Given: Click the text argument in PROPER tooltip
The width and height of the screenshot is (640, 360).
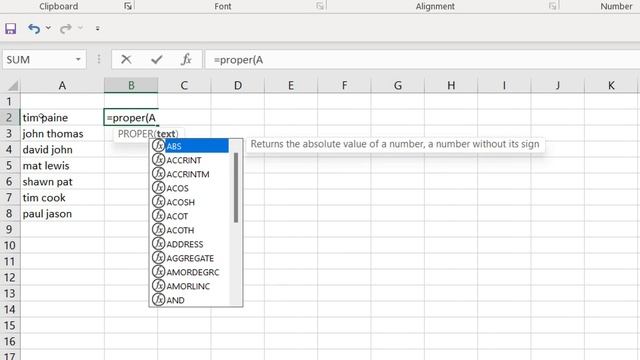Looking at the screenshot, I should (x=165, y=134).
